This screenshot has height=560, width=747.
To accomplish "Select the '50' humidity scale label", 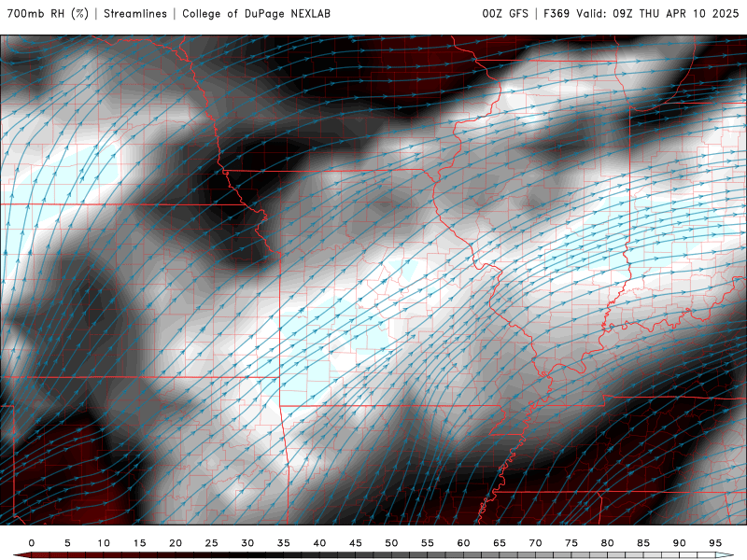I will click(391, 543).
